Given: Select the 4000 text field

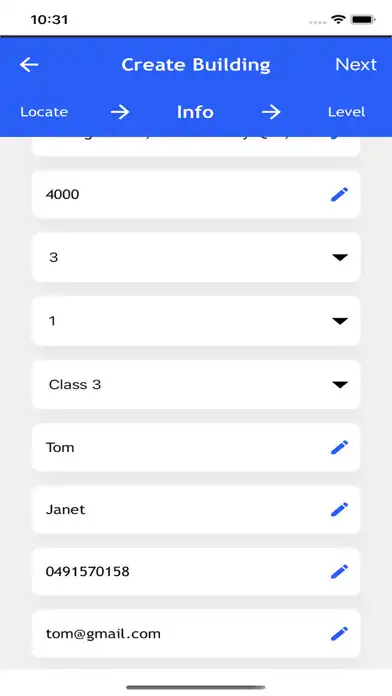Looking at the screenshot, I should point(196,194).
